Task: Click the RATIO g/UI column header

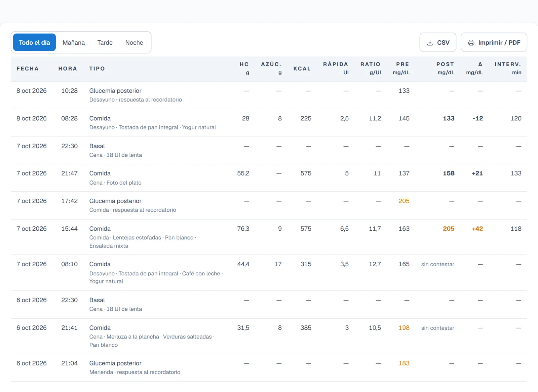Action: point(371,68)
